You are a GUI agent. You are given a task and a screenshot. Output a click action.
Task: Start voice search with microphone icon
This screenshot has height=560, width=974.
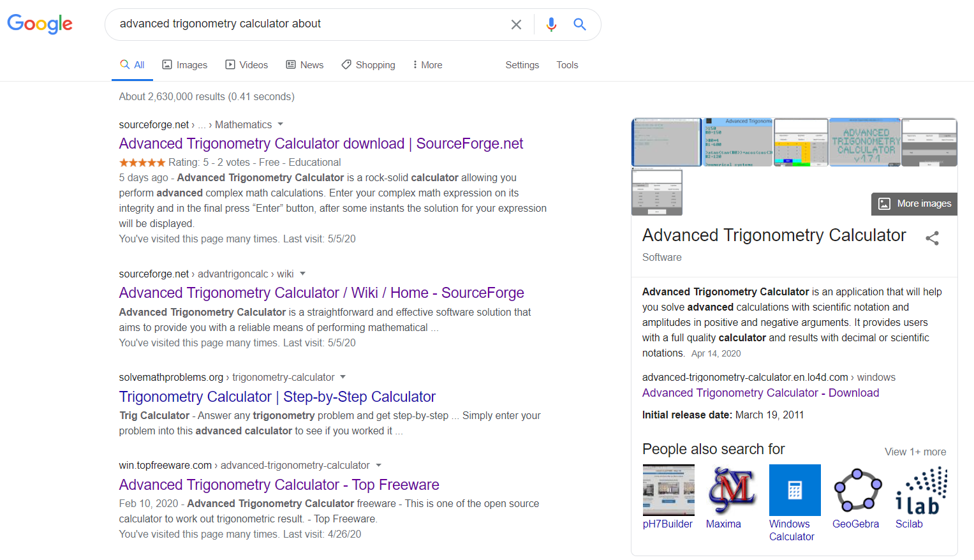pyautogui.click(x=551, y=24)
